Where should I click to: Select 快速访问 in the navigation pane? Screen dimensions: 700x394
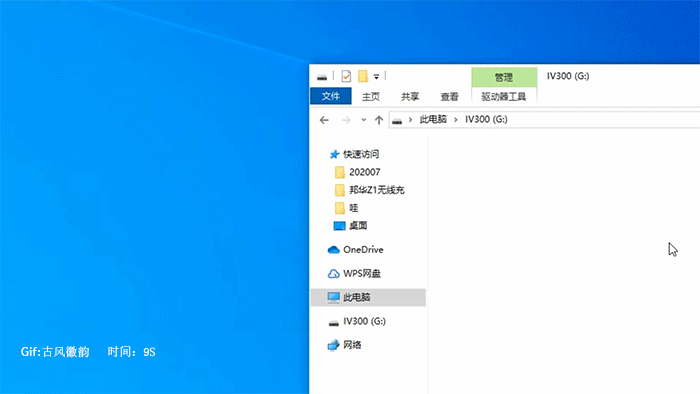pyautogui.click(x=361, y=154)
